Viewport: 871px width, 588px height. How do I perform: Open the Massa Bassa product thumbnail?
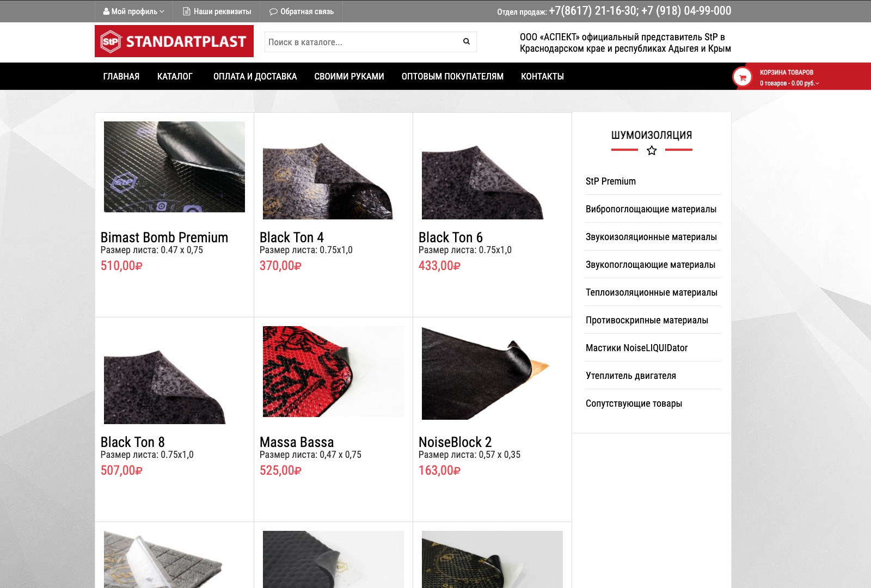(333, 372)
